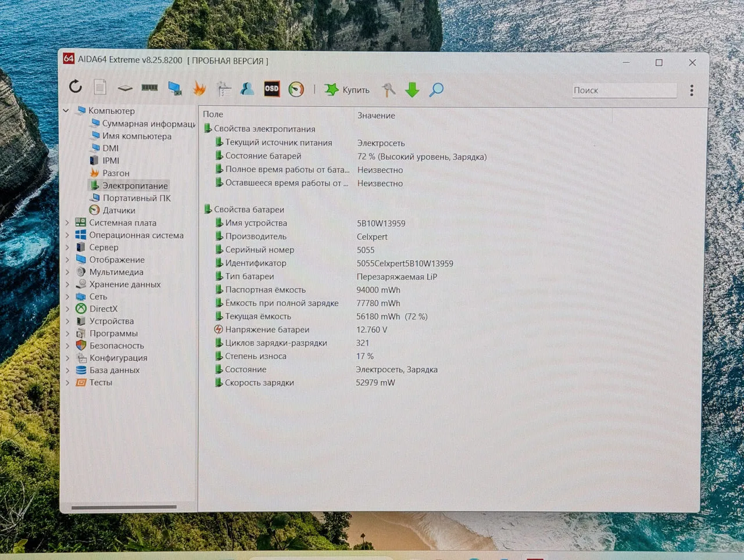Select Суммарная информация in the tree
This screenshot has width=744, height=560.
point(143,124)
